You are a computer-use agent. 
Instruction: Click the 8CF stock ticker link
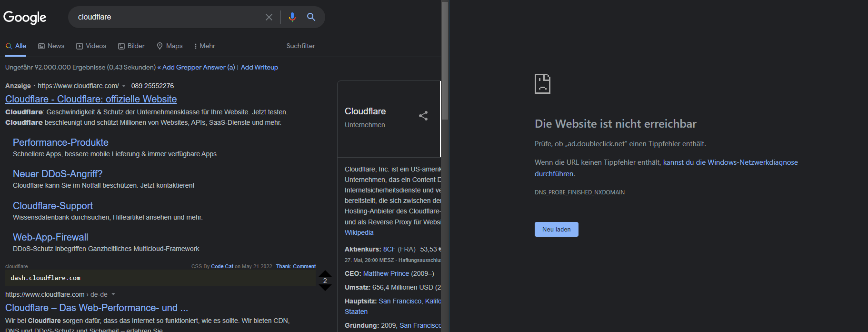[389, 249]
